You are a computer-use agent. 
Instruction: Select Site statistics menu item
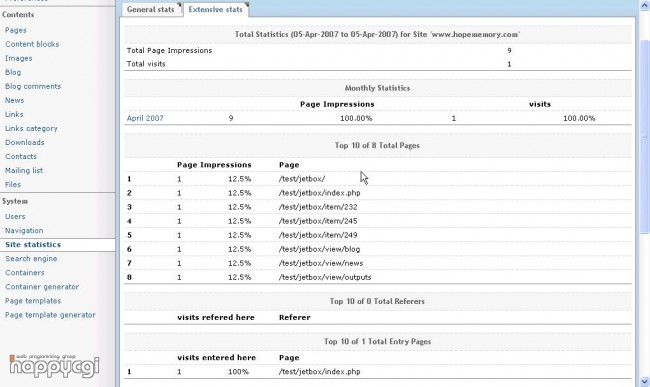[x=33, y=244]
